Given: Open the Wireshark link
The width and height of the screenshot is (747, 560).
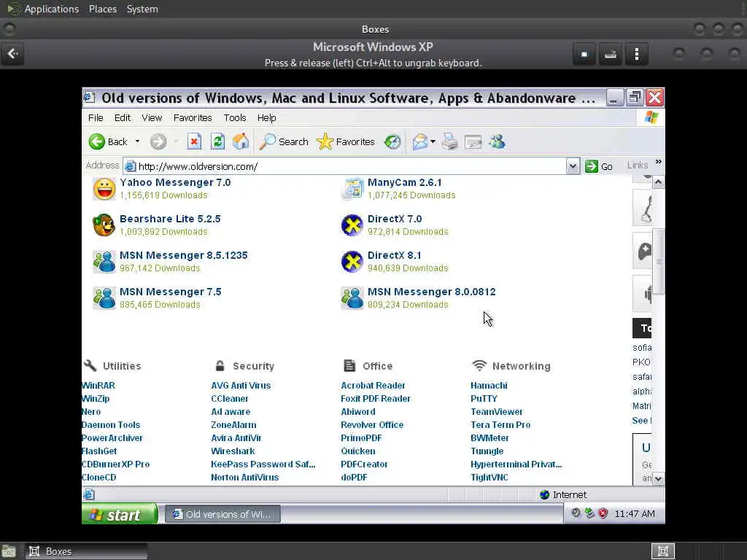Looking at the screenshot, I should [233, 451].
